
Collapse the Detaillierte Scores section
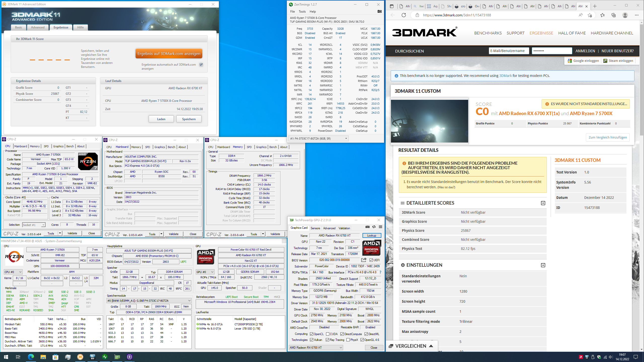543,203
